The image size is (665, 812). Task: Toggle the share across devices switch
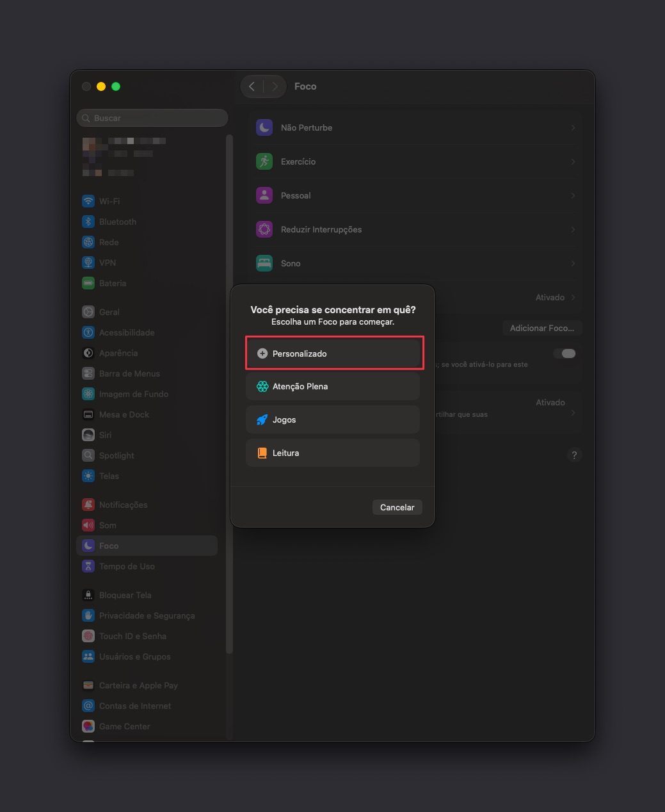coord(565,353)
